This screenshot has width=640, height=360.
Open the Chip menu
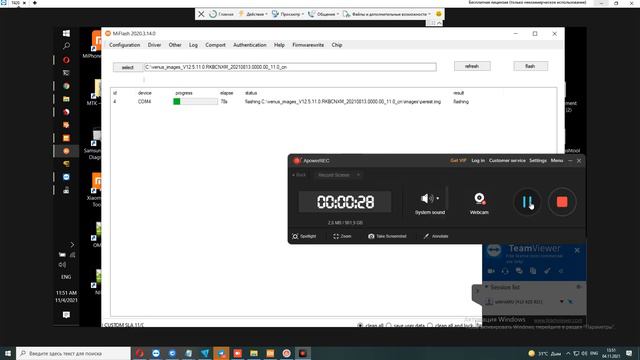[337, 45]
